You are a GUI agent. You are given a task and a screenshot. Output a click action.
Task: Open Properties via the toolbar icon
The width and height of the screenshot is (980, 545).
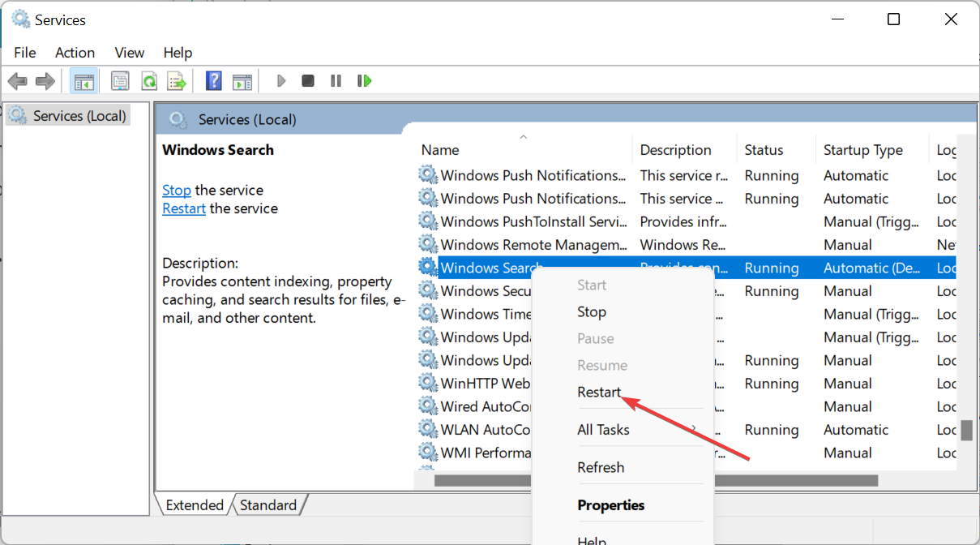coord(120,81)
